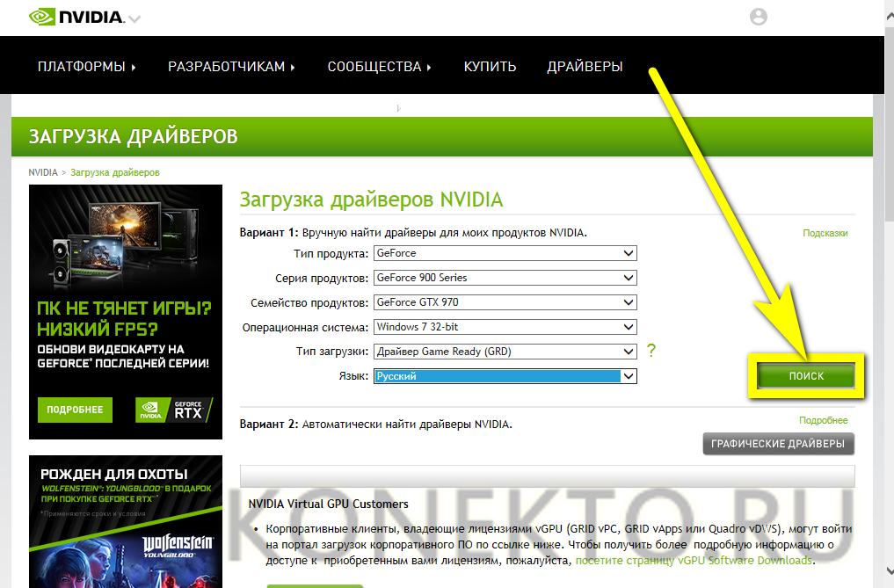Open the Подсказки link
Image resolution: width=894 pixels, height=588 pixels.
825,233
